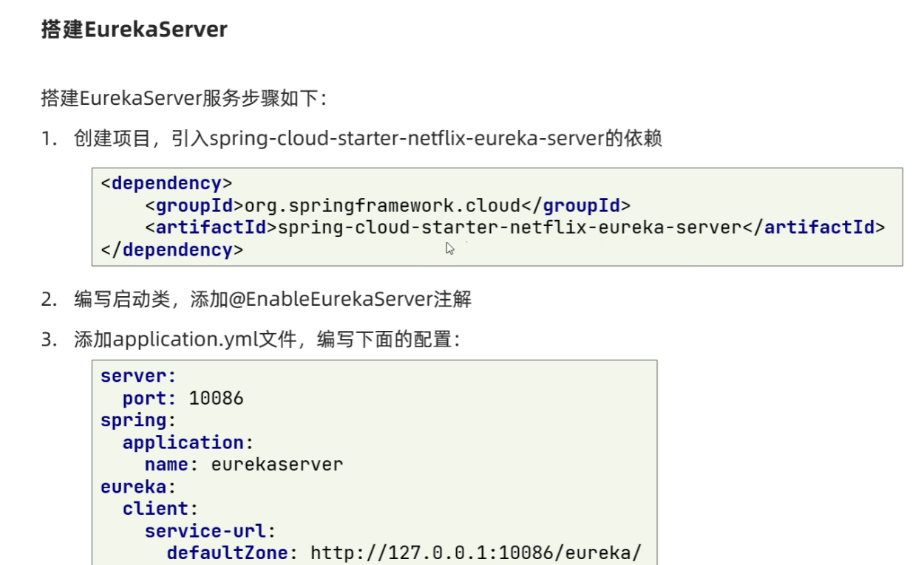
Task: Click the heading "搭建EurekaServer"
Action: (135, 30)
